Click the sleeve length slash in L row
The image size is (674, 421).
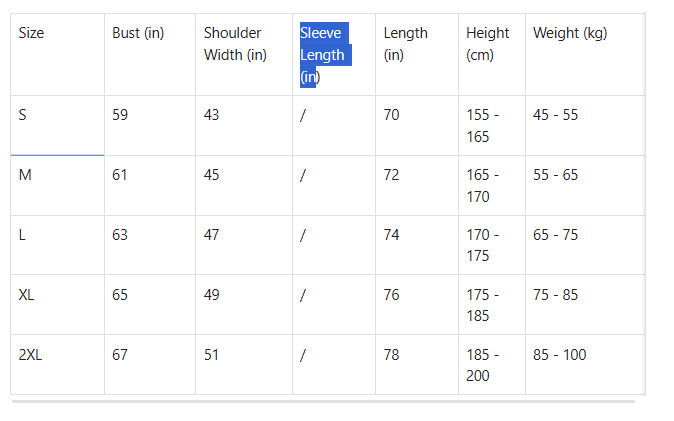(302, 235)
